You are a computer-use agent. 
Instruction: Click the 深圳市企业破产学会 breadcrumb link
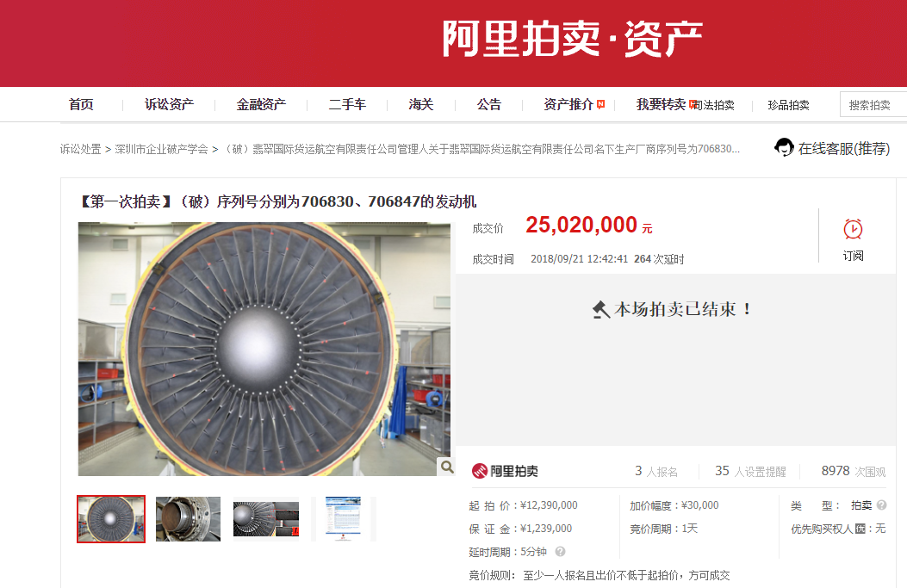(161, 149)
